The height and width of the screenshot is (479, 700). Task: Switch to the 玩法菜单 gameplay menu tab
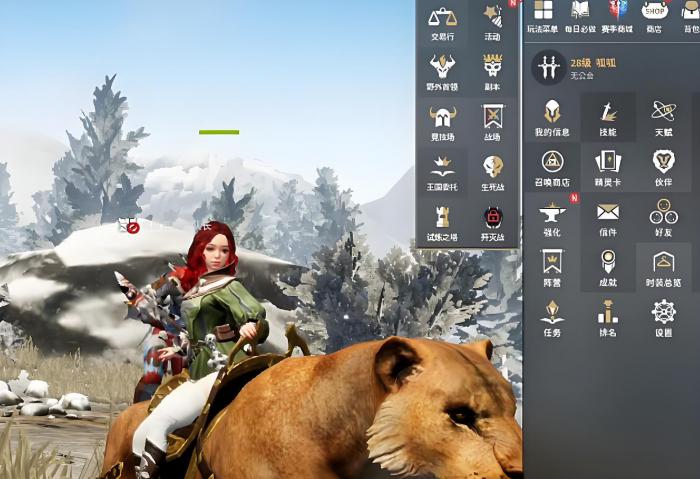coord(543,17)
